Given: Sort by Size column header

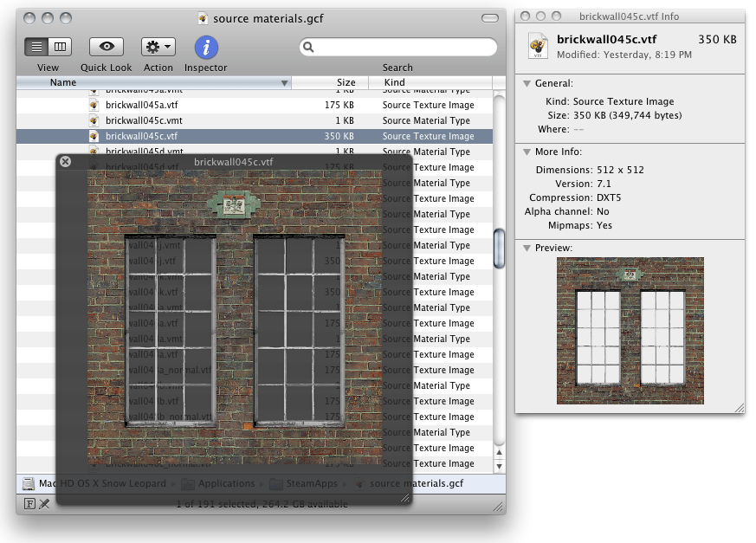Looking at the screenshot, I should tap(330, 82).
